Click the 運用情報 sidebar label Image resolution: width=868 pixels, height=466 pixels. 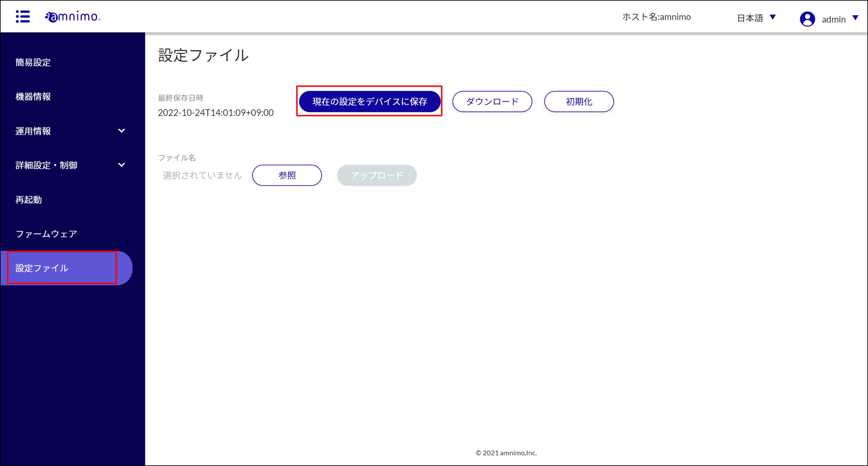point(33,131)
